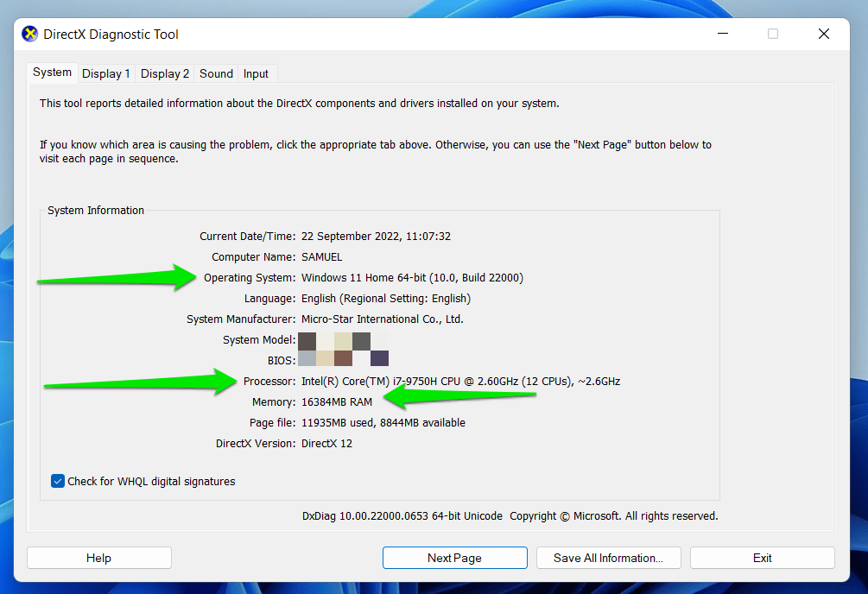Switch to the Sound tab
Viewport: 868px width, 594px height.
pyautogui.click(x=216, y=73)
